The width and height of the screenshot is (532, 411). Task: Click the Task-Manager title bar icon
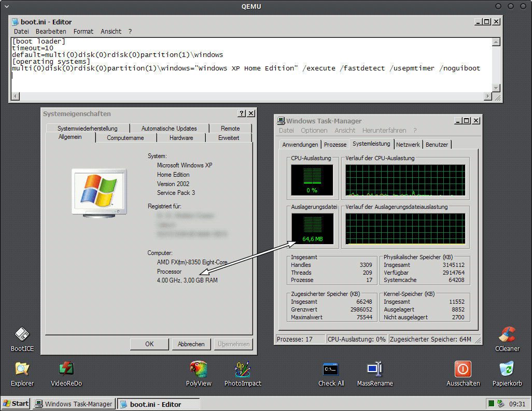pyautogui.click(x=281, y=121)
